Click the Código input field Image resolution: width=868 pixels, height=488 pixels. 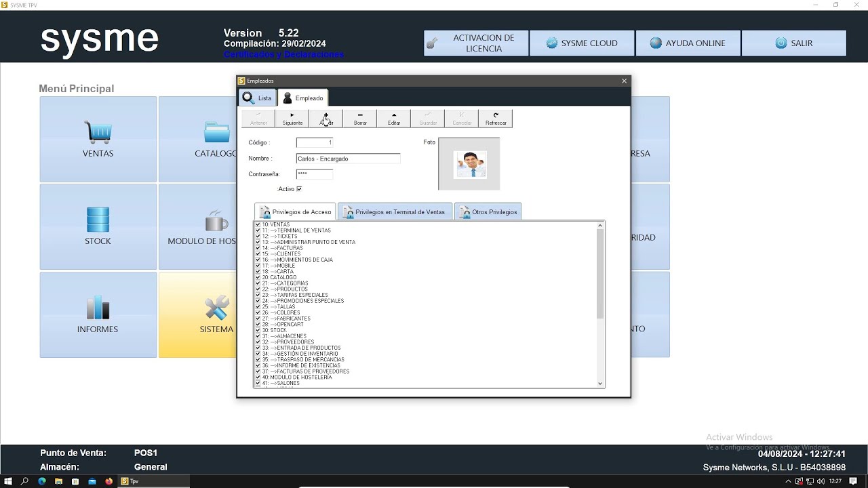pos(315,142)
